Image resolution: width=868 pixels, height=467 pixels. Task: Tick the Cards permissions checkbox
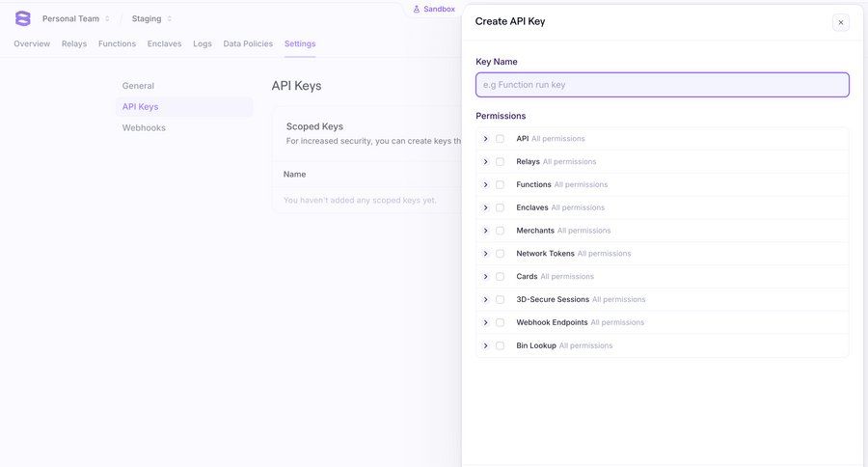(500, 276)
